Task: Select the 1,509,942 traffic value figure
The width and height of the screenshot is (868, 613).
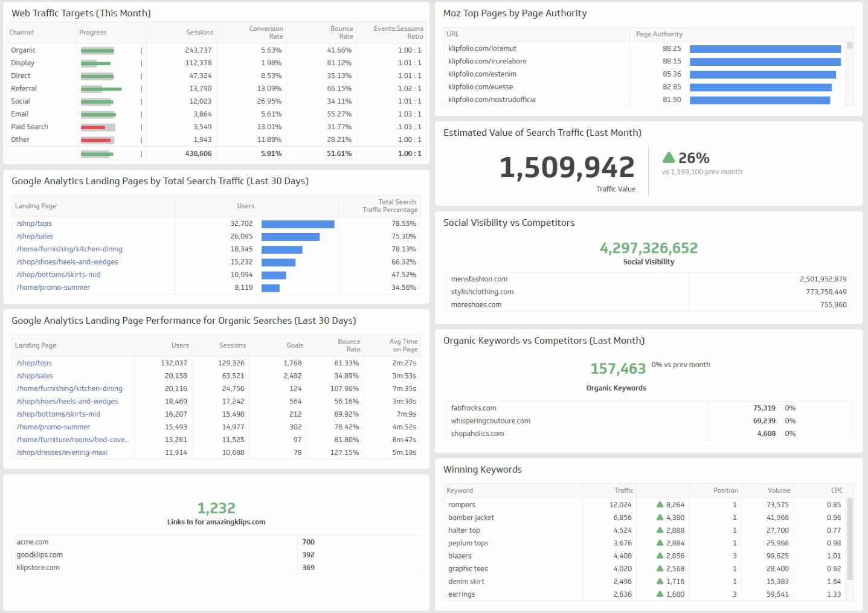Action: pos(567,167)
